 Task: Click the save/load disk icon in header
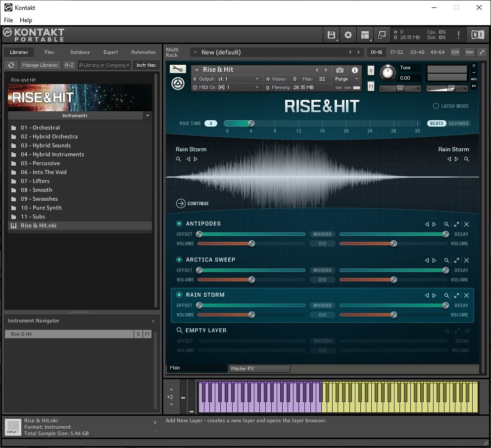point(331,35)
